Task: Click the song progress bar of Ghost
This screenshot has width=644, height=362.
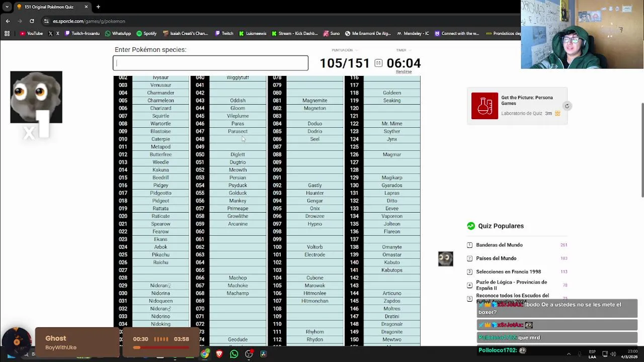Action: click(161, 347)
